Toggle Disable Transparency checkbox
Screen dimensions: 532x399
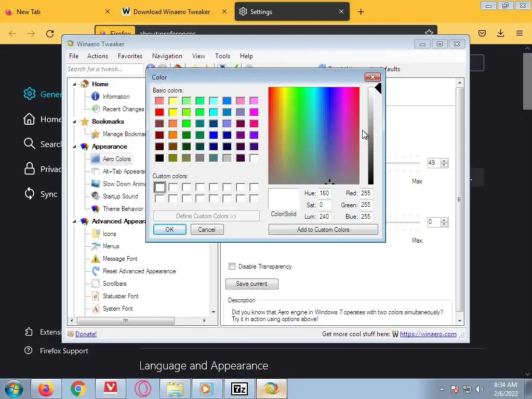click(232, 267)
